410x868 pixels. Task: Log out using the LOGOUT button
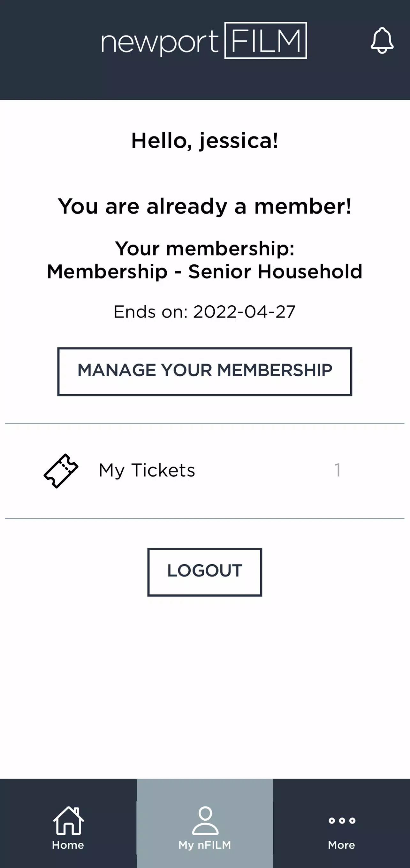205,572
